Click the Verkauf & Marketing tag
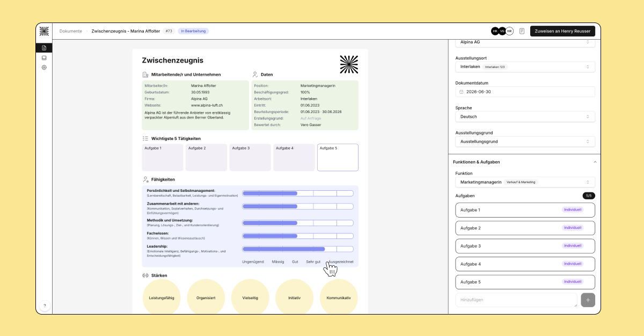644x336 pixels. (521, 182)
